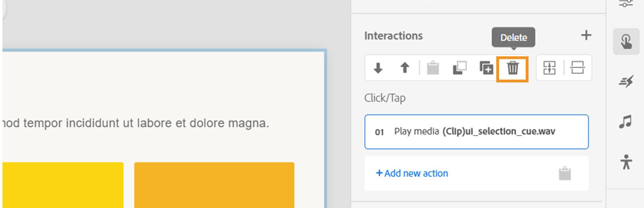
Task: Move the selected action down
Action: (378, 68)
